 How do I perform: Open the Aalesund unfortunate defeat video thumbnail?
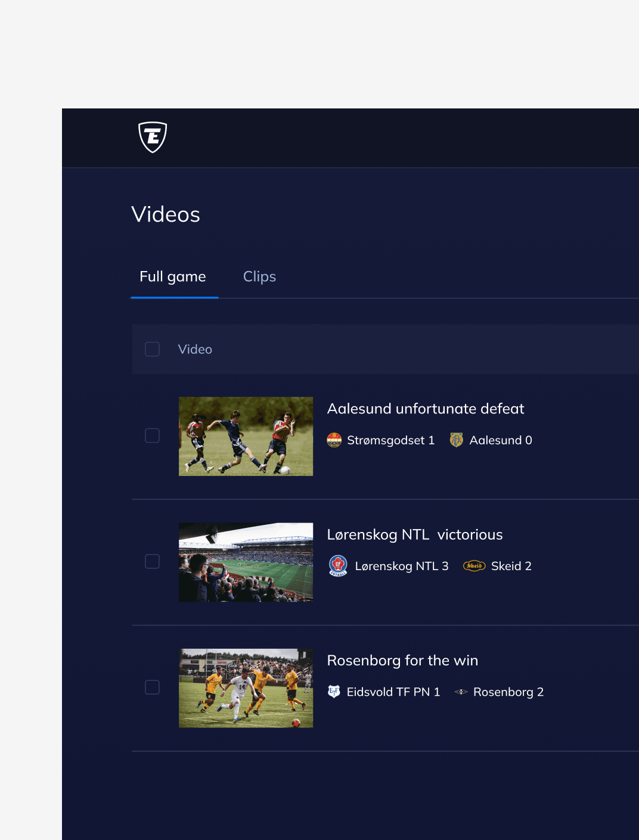coord(246,436)
